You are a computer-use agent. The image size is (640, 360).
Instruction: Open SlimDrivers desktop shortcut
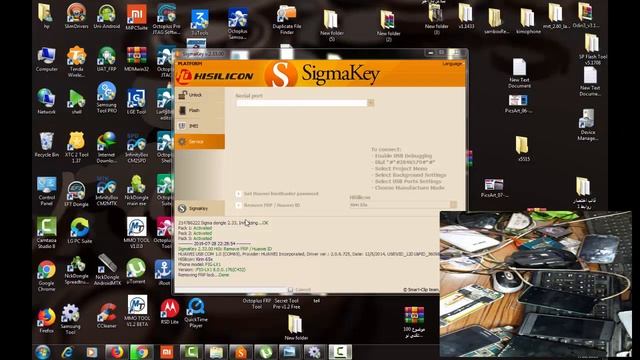76,16
